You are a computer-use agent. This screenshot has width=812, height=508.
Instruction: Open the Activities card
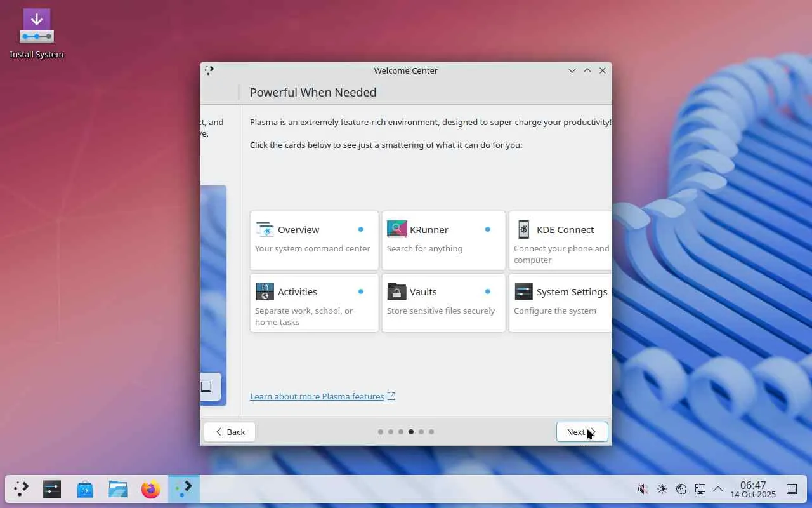point(314,303)
